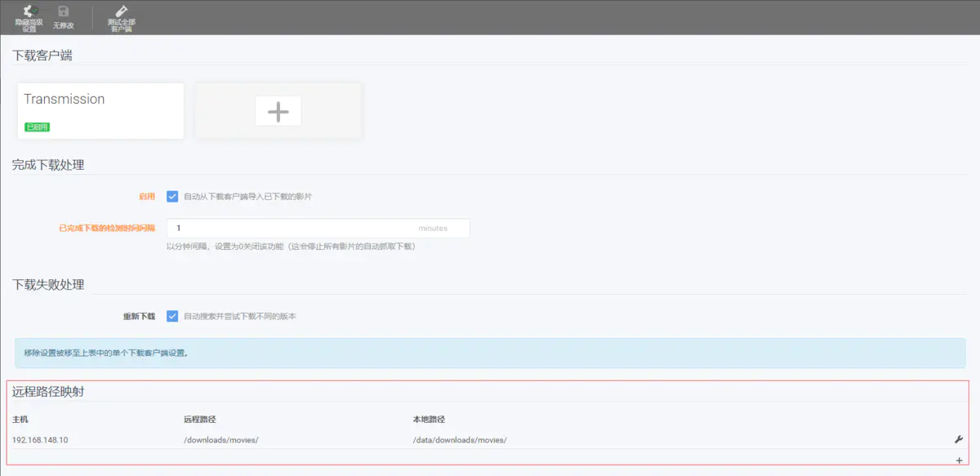Click the completed download check interval field
980x476 pixels.
tap(318, 229)
